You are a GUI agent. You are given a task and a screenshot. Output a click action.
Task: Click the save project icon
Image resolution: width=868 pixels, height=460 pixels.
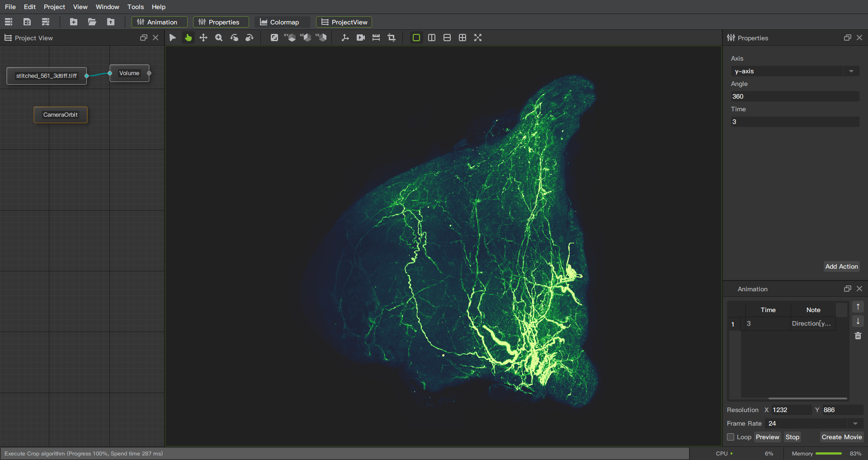[27, 22]
